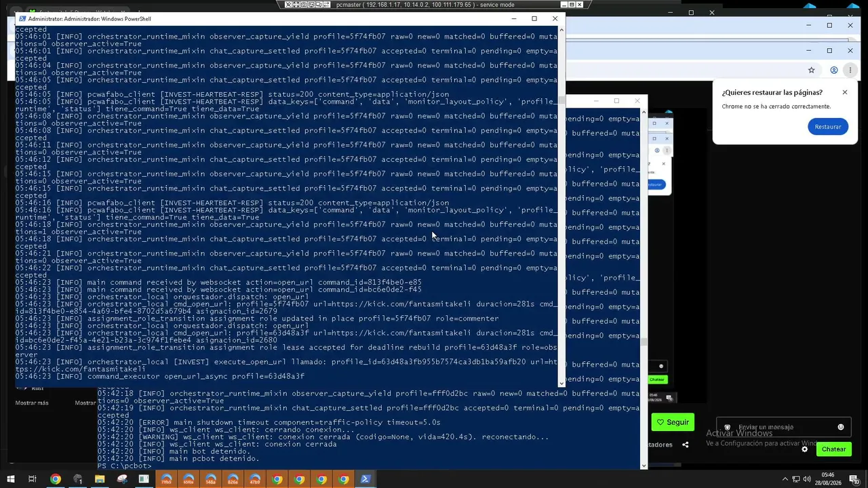Open the Chrome profile avatar icon
Screen dimensions: 868x488
pyautogui.click(x=834, y=70)
